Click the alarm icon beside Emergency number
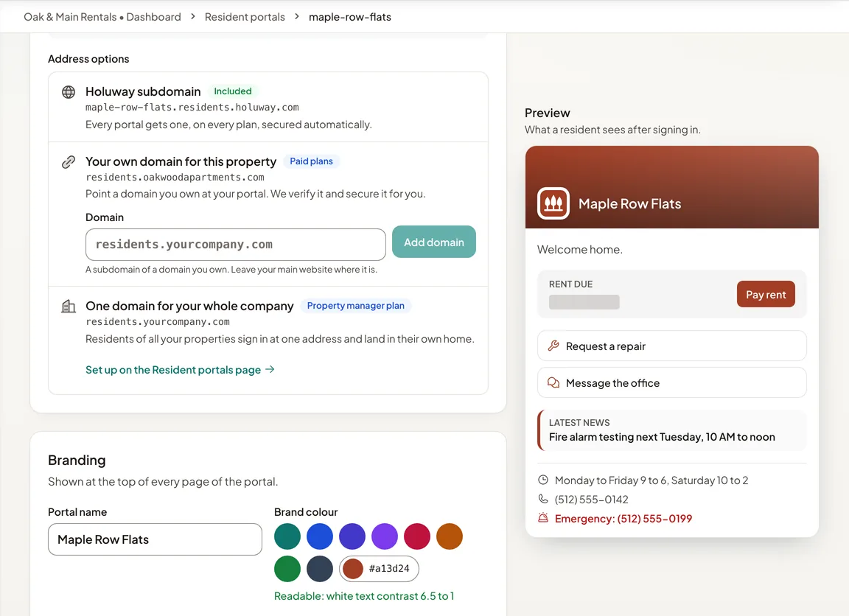The height and width of the screenshot is (616, 849). (543, 518)
